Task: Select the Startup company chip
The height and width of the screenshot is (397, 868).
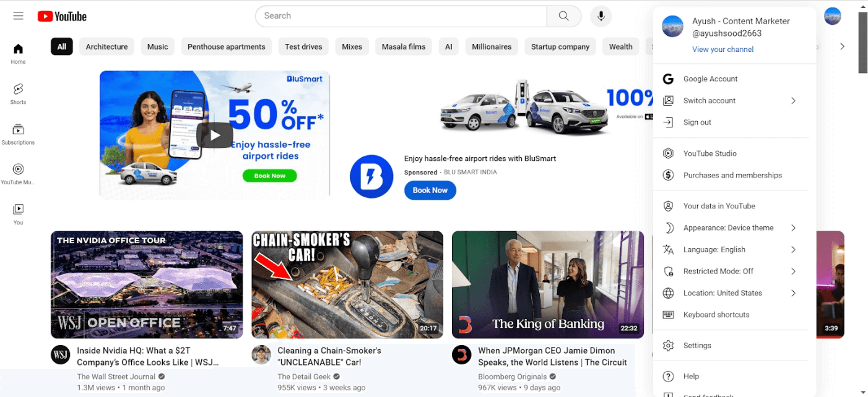Action: [x=560, y=46]
